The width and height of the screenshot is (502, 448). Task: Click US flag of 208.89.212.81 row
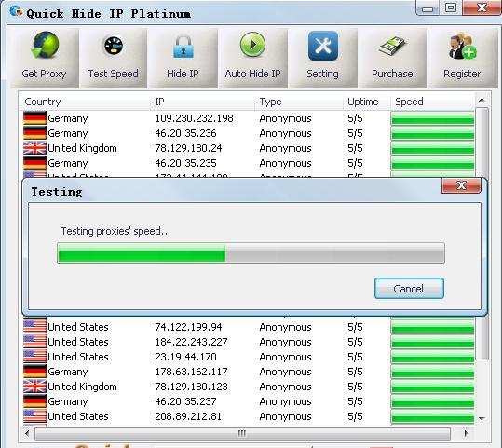coord(34,416)
